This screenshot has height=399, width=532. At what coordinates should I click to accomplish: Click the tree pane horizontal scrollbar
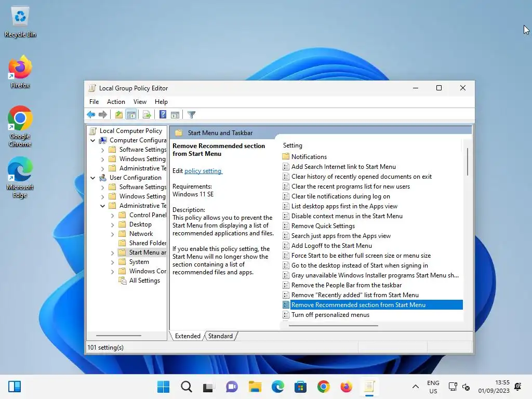click(118, 336)
